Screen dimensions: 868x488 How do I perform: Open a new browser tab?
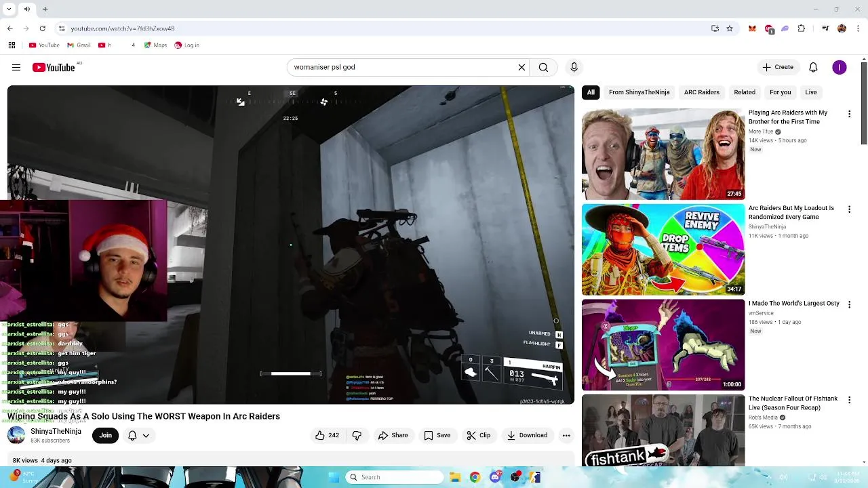[45, 9]
